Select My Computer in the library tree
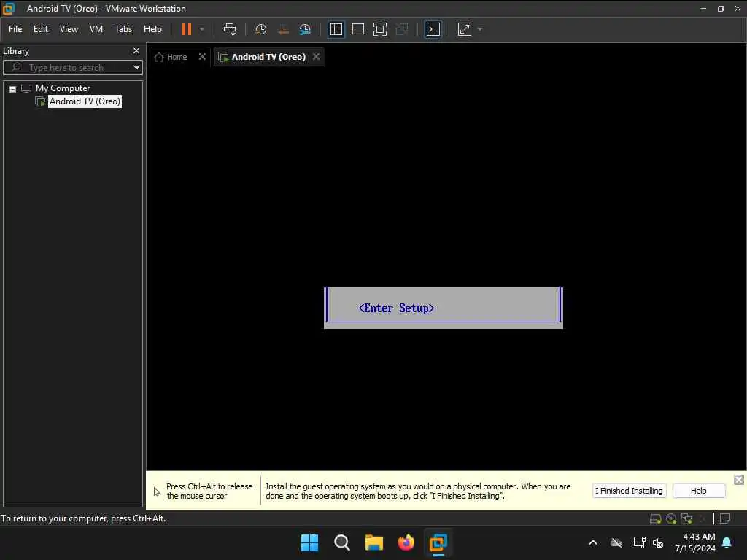The width and height of the screenshot is (747, 560). 63,88
